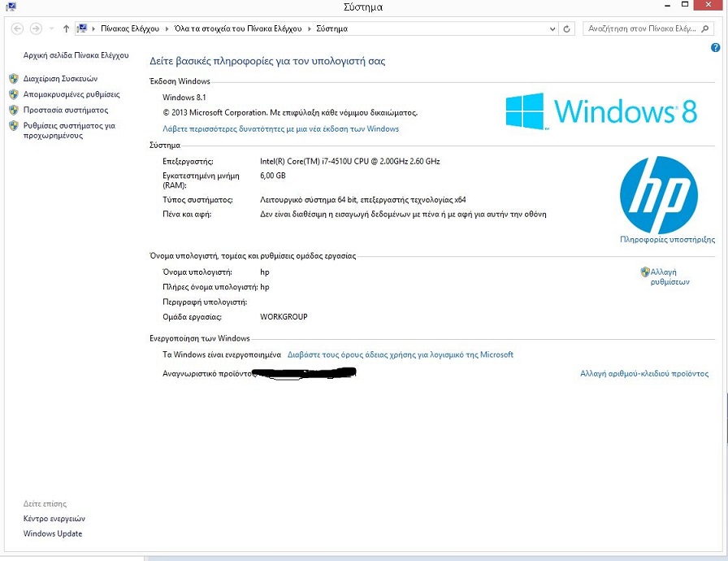Click the Windows 8 logo

point(601,111)
